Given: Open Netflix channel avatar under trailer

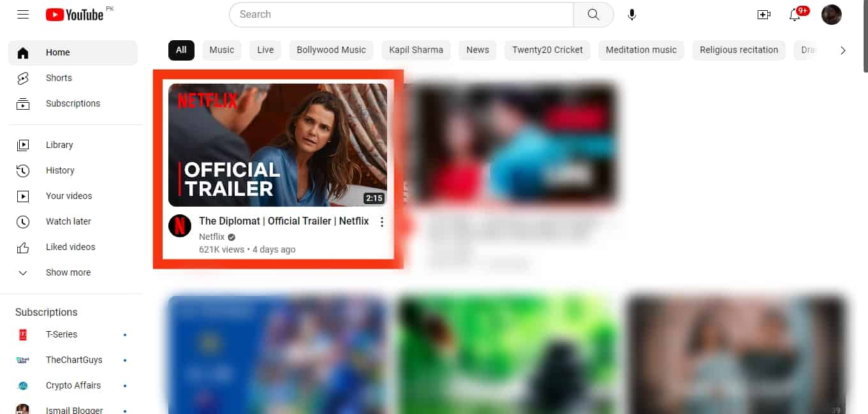Looking at the screenshot, I should (x=180, y=226).
